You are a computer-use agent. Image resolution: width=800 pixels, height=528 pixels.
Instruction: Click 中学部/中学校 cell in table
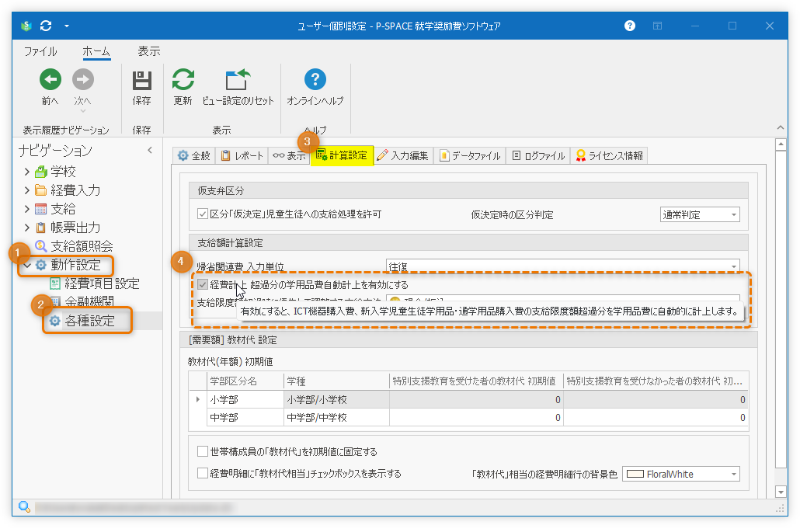pyautogui.click(x=337, y=417)
